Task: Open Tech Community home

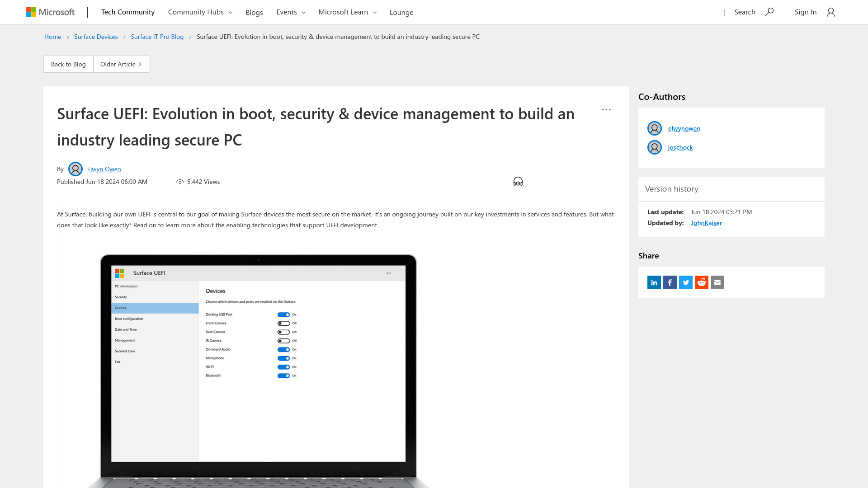Action: pyautogui.click(x=128, y=12)
